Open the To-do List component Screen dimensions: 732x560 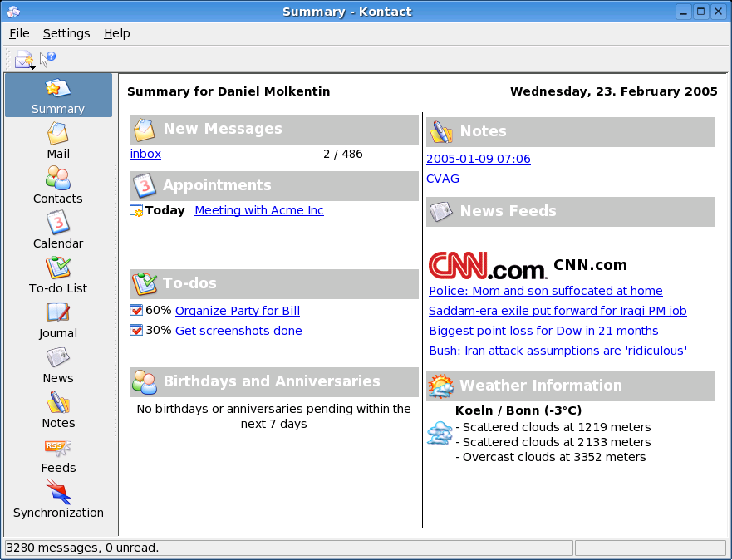click(58, 275)
